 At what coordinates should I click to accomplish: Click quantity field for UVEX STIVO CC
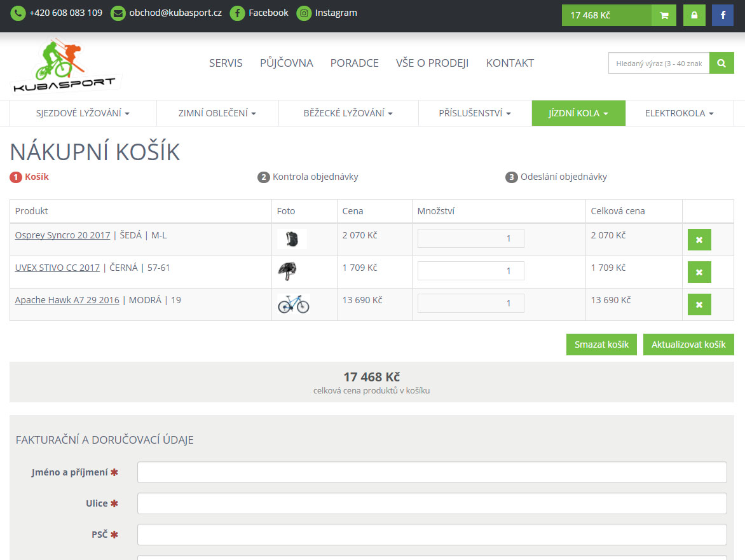coord(470,271)
